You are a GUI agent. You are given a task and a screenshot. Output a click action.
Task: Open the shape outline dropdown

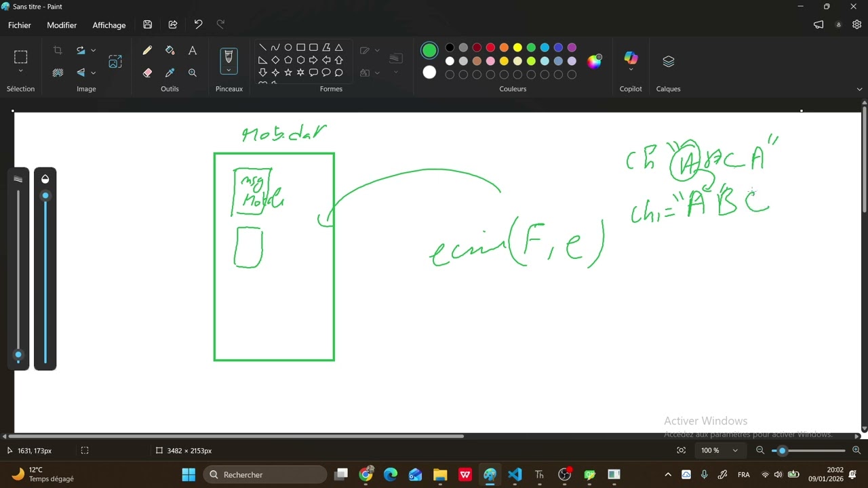[377, 50]
